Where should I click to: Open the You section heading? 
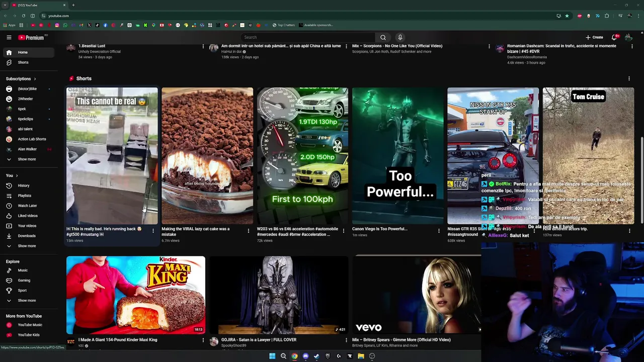(12, 175)
